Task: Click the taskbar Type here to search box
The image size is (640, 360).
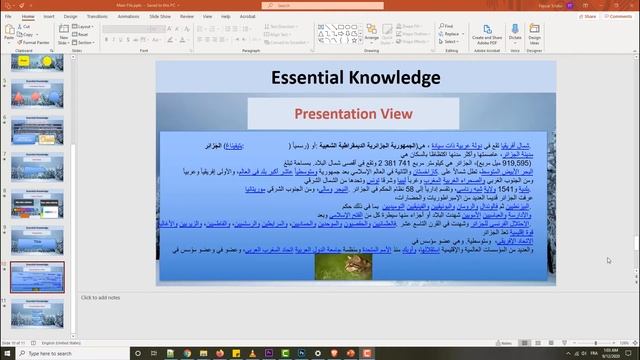Action: click(73, 353)
